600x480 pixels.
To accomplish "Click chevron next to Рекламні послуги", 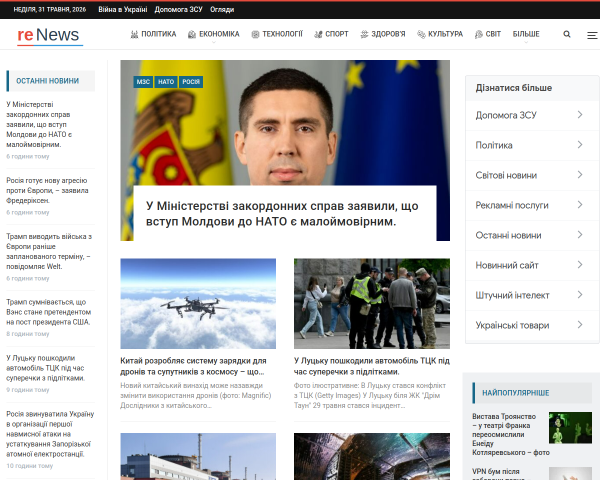I will (x=580, y=205).
